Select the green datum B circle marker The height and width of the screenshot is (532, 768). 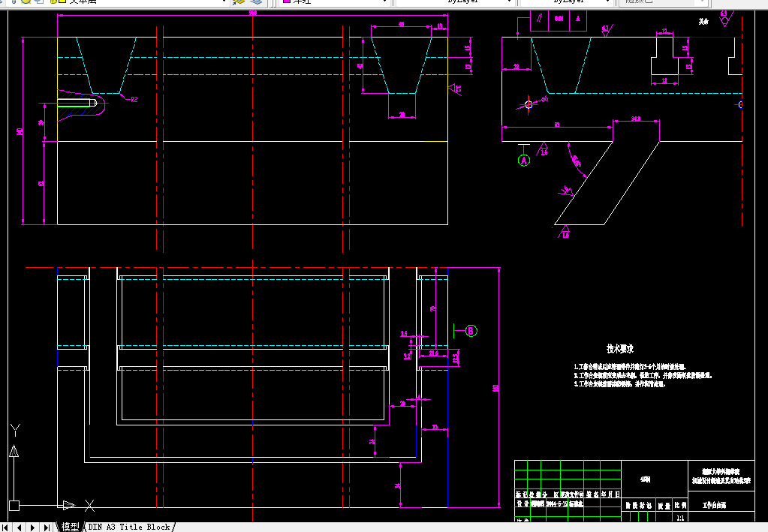coord(470,331)
